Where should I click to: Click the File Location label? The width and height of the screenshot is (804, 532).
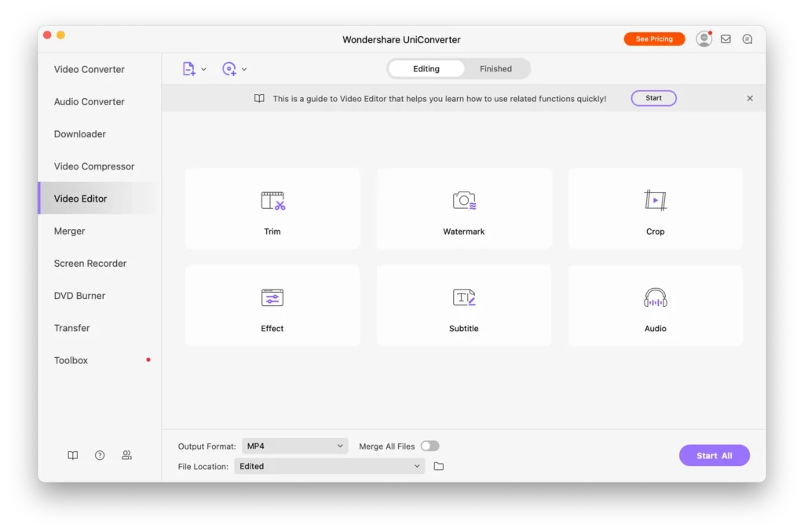click(x=203, y=466)
